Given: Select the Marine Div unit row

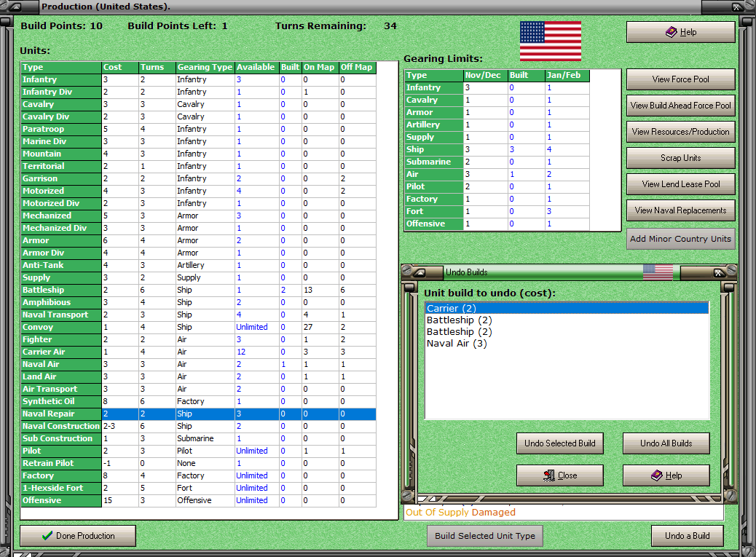Looking at the screenshot, I should pos(198,141).
